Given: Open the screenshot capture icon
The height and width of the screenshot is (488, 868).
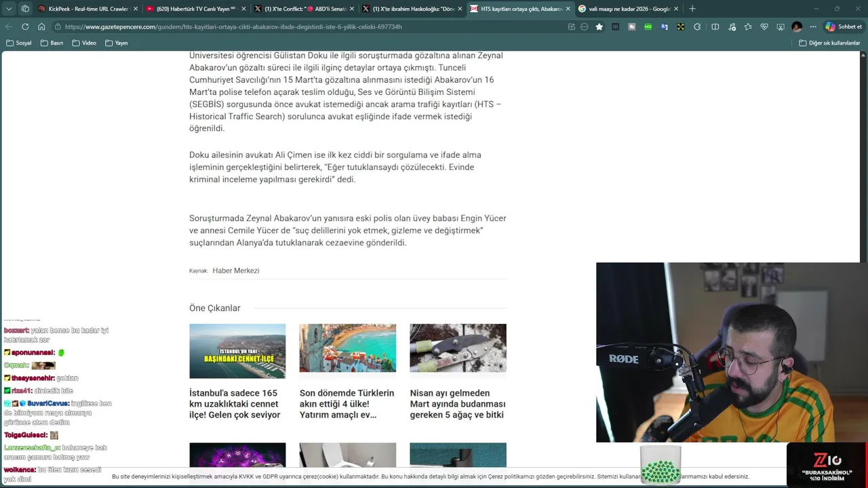Looking at the screenshot, I should [781, 26].
